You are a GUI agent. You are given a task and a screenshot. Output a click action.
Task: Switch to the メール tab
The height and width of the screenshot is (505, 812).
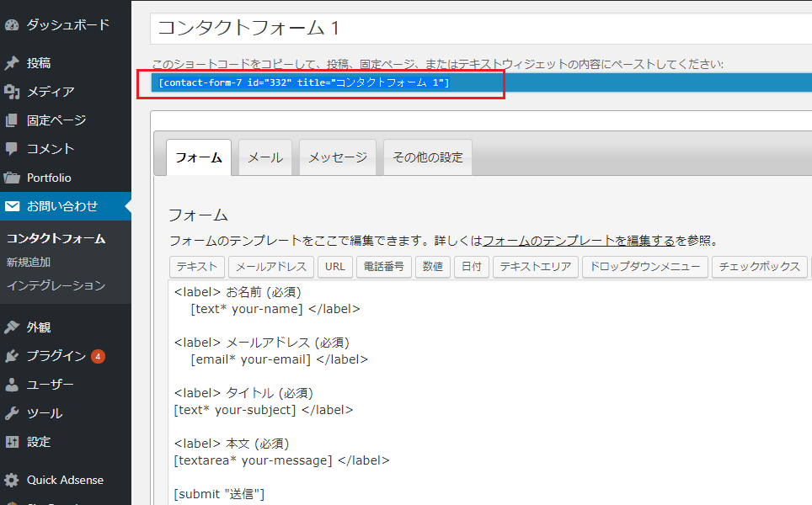coord(265,157)
